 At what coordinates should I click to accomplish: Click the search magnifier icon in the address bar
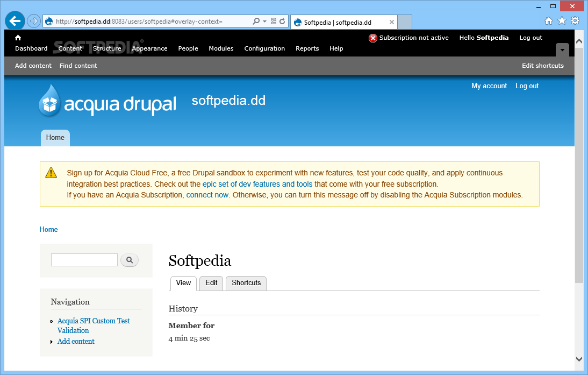[x=256, y=22]
